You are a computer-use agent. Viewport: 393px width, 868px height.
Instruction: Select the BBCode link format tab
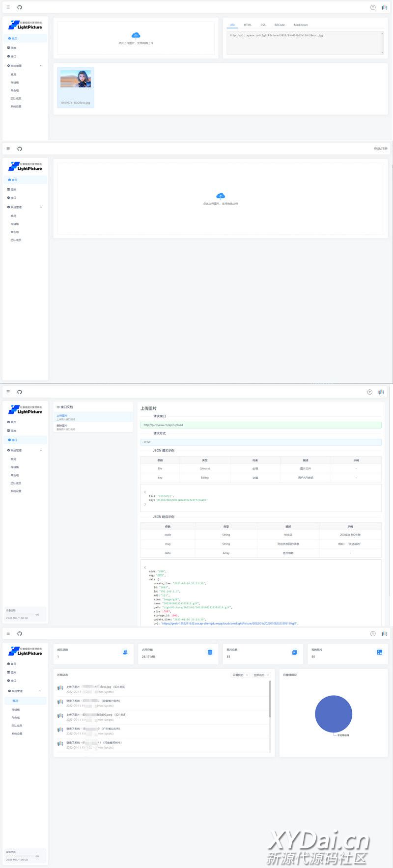[280, 25]
